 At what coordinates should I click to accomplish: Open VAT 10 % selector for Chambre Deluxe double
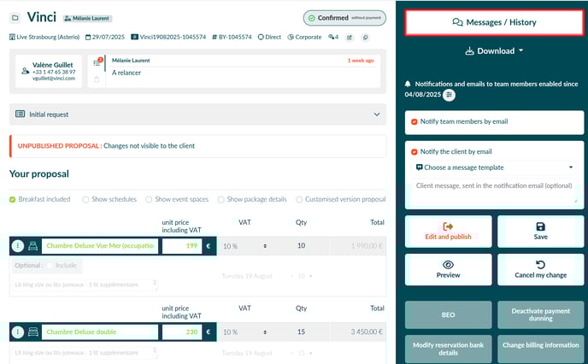click(244, 331)
